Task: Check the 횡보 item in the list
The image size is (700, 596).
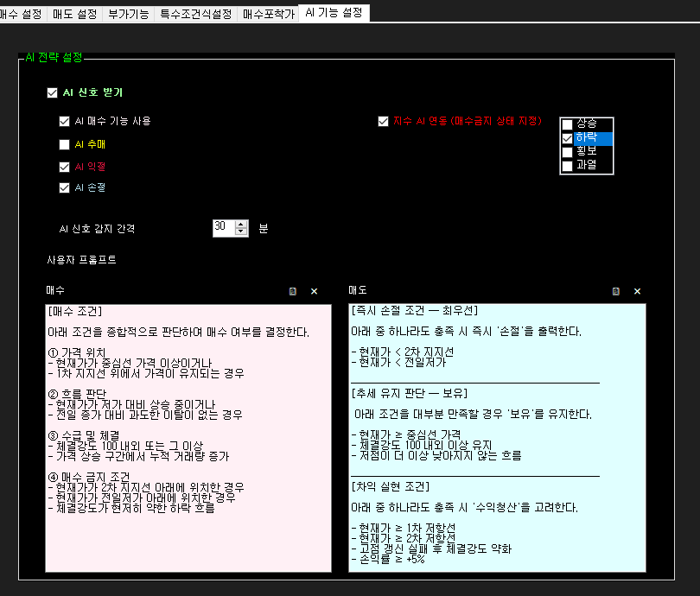Action: (x=568, y=152)
